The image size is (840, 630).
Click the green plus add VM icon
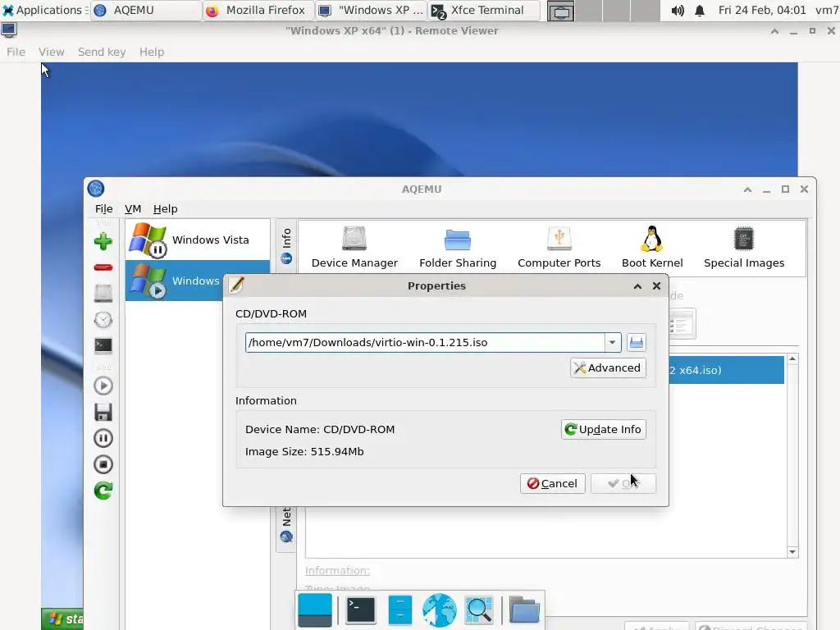[103, 242]
